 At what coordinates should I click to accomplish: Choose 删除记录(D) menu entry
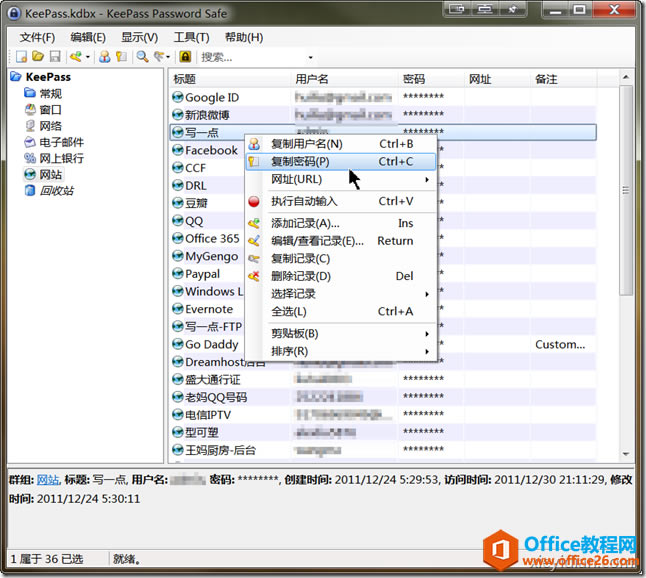point(341,276)
